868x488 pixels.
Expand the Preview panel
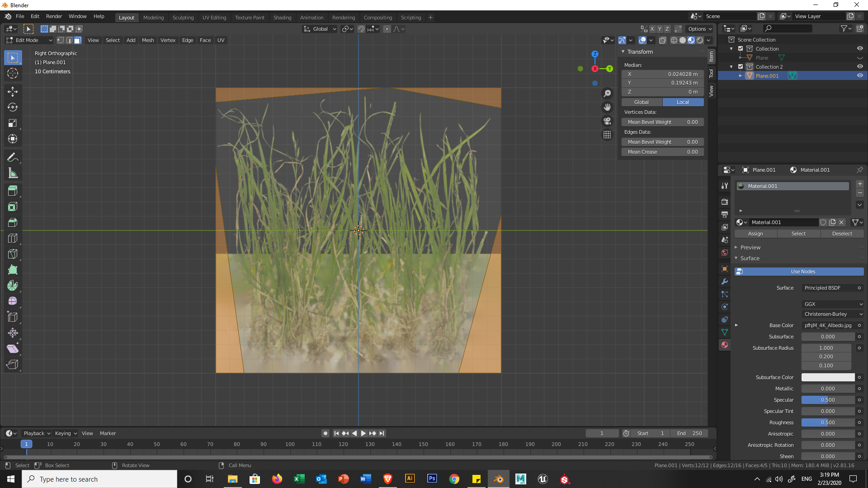tap(750, 248)
